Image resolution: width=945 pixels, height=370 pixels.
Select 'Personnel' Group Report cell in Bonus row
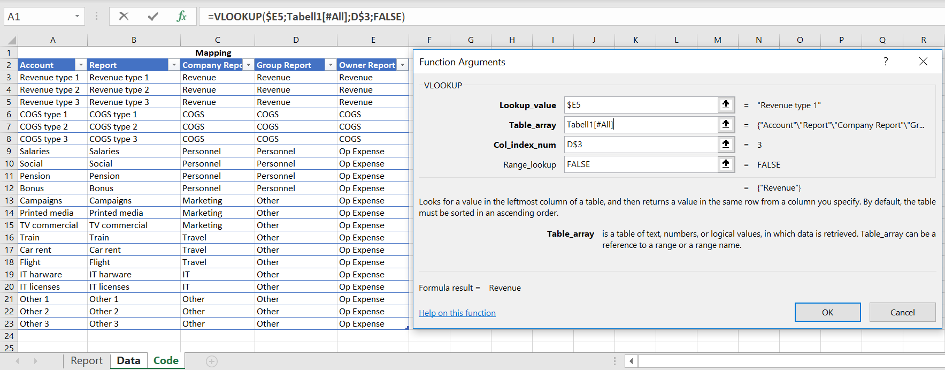[x=295, y=189]
